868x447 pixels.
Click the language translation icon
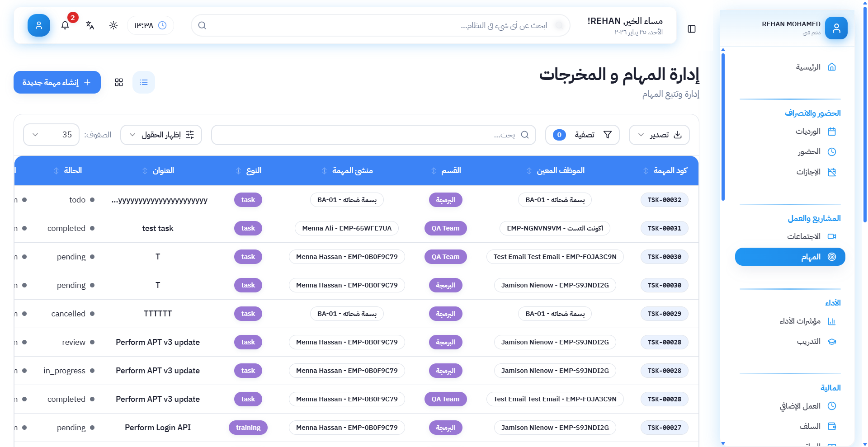tap(90, 25)
